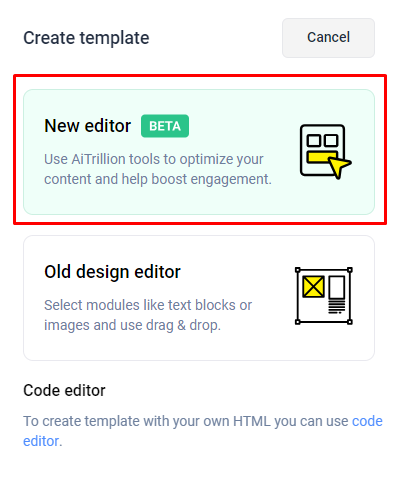Click the tall rectangle in Old design icon
This screenshot has width=400, height=491.
337,287
